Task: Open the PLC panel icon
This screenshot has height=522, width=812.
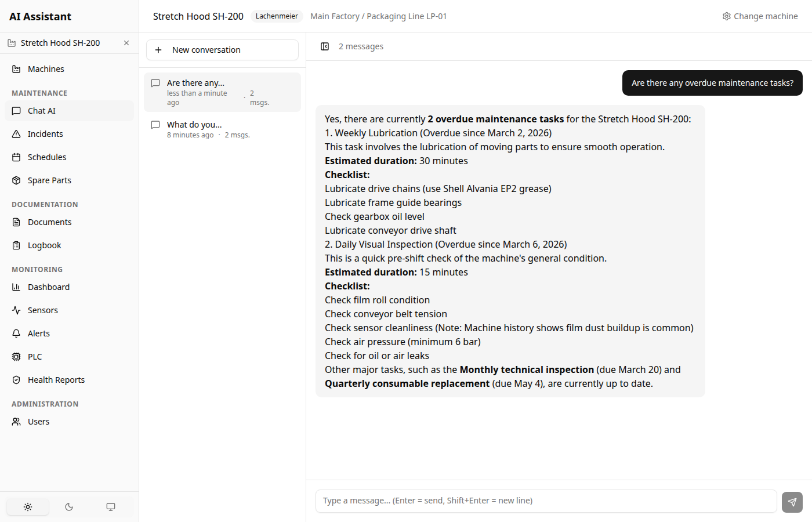Action: [x=16, y=356]
